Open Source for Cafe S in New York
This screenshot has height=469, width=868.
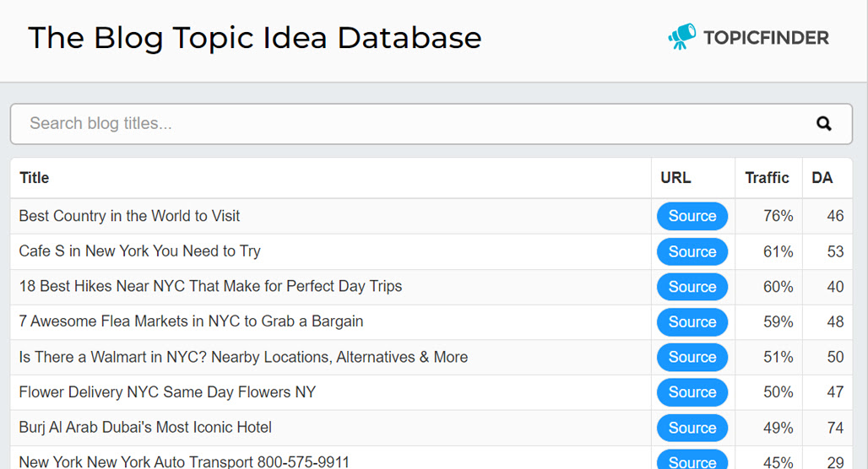[x=692, y=251]
